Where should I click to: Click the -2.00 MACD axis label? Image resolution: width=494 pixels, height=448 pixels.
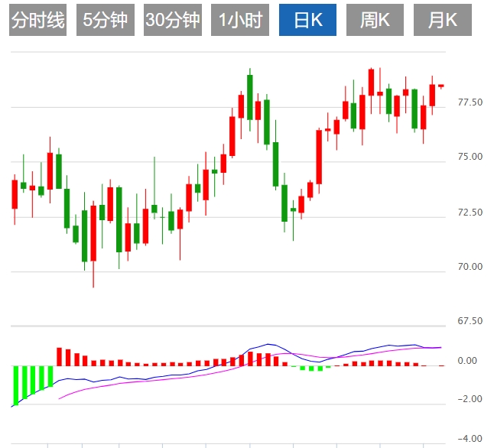[x=470, y=399]
